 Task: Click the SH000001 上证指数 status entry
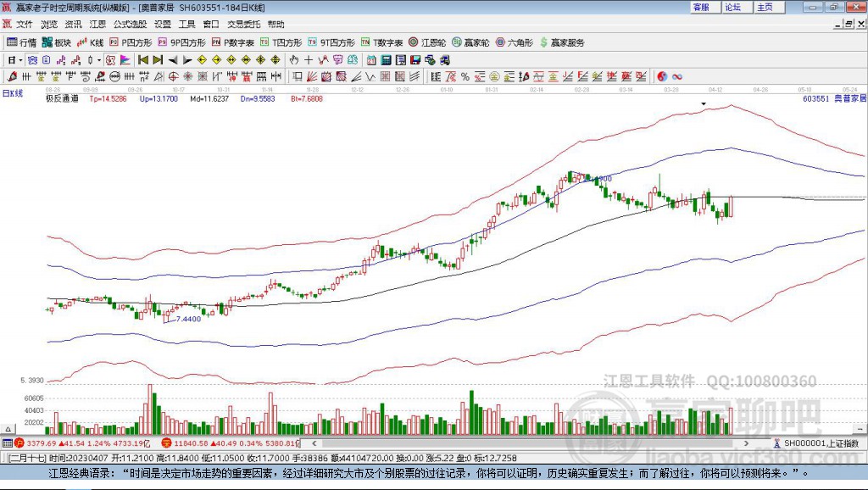coord(817,443)
